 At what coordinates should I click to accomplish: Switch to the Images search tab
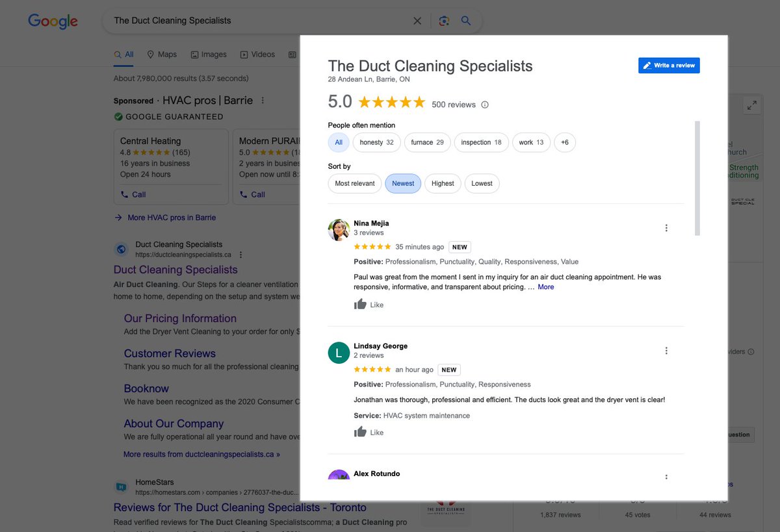pos(209,55)
